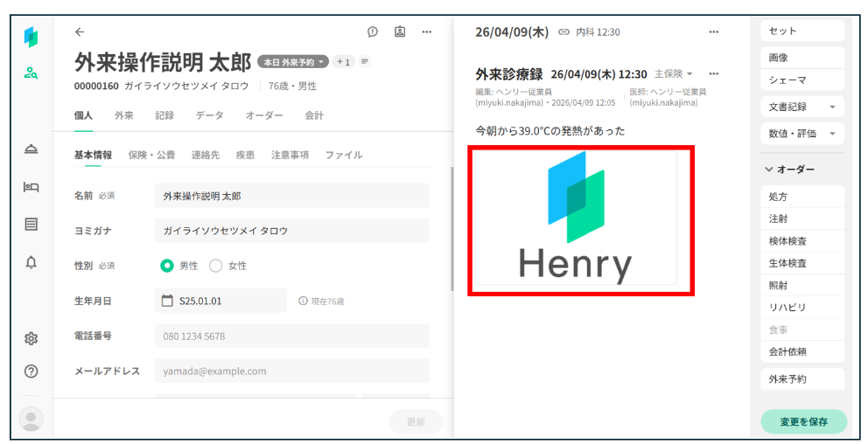The width and height of the screenshot is (868, 444).
Task: Add a リハビリ order
Action: coord(802,308)
